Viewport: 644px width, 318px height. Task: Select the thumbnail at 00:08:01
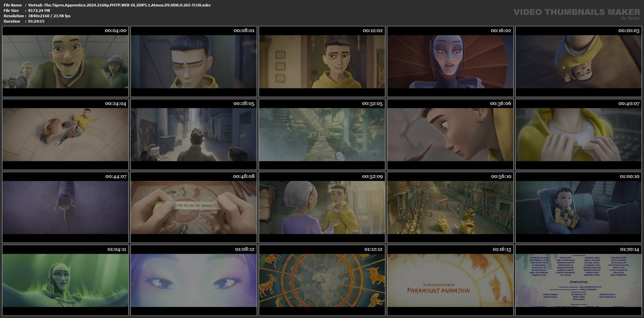194,61
